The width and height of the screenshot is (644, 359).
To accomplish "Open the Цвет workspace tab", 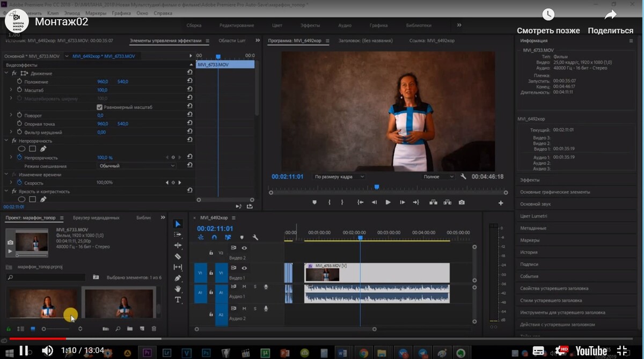I will pos(277,25).
